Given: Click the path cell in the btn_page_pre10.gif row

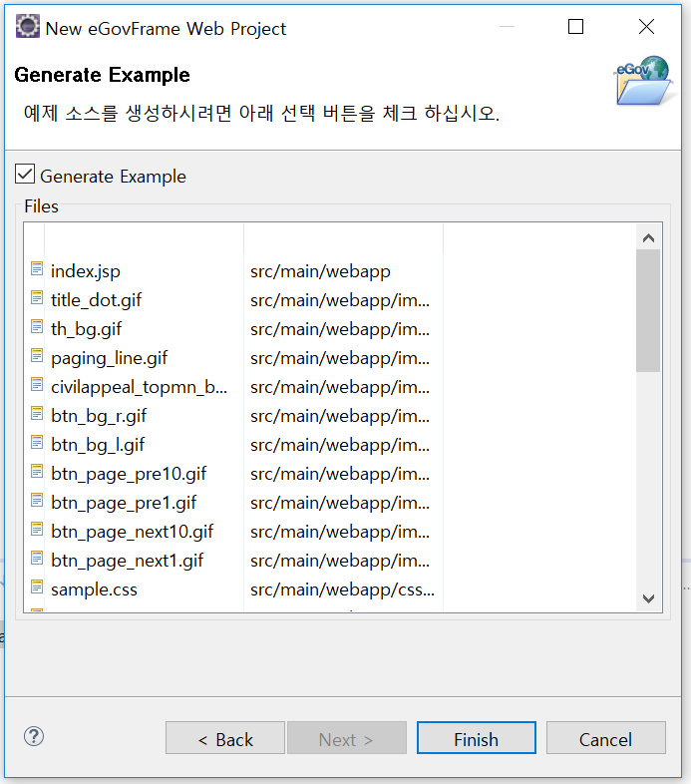Looking at the screenshot, I should pos(340,474).
